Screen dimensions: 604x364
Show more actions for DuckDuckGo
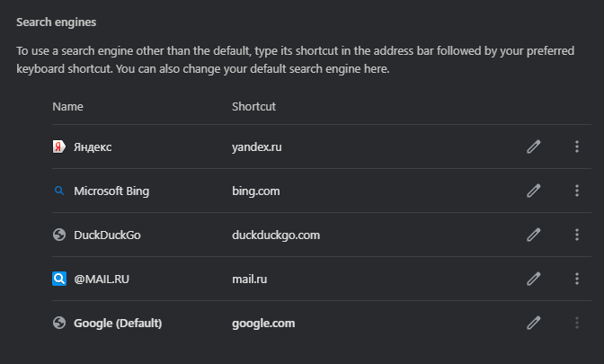(x=577, y=235)
